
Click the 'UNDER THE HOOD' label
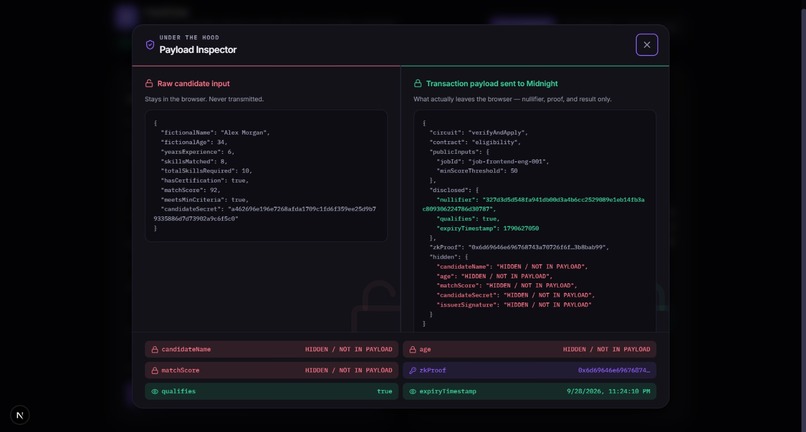point(189,38)
